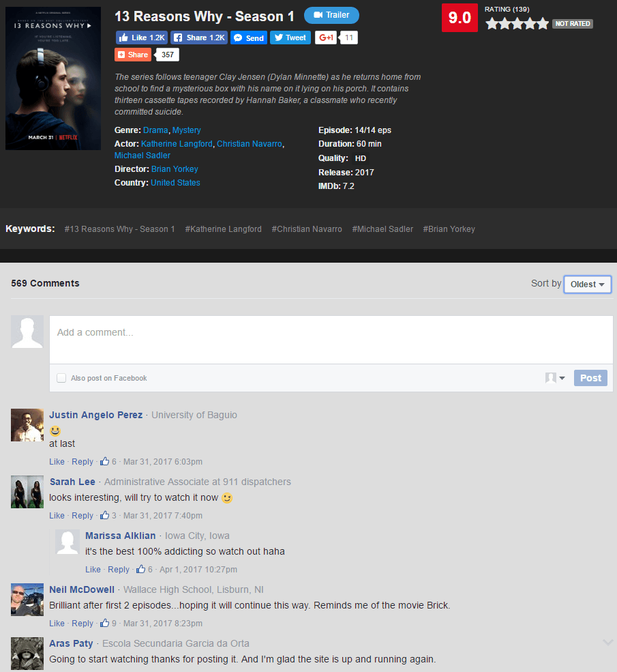This screenshot has height=672, width=617.
Task: Open Neil McDowell's profile
Action: point(82,589)
